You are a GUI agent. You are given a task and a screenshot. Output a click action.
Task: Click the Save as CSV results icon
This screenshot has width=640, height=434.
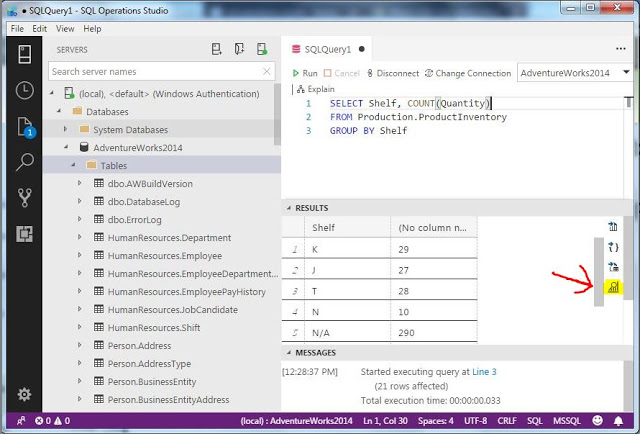(613, 226)
